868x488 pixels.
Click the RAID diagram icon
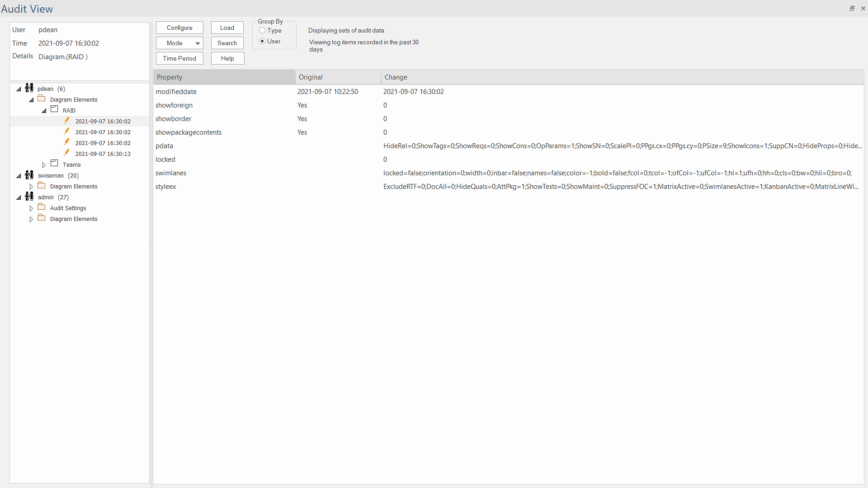(x=54, y=109)
